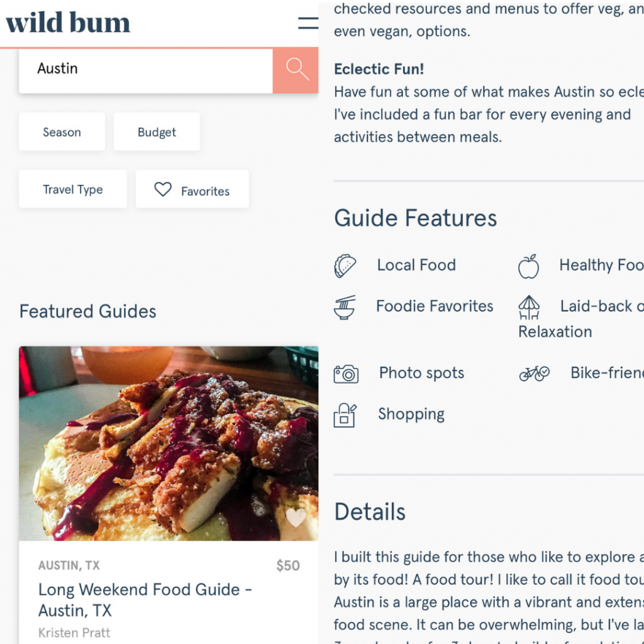This screenshot has height=644, width=644.
Task: Click author name Kristen Pratt
Action: tap(74, 633)
